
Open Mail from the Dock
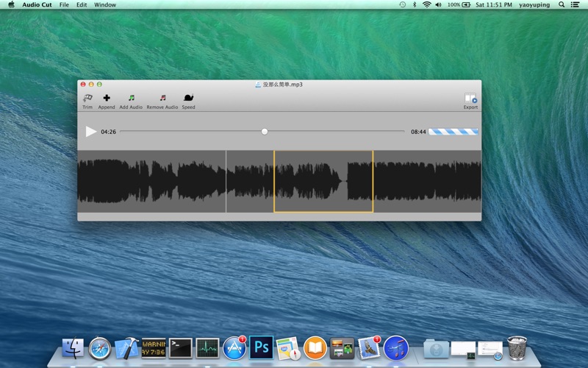point(369,347)
